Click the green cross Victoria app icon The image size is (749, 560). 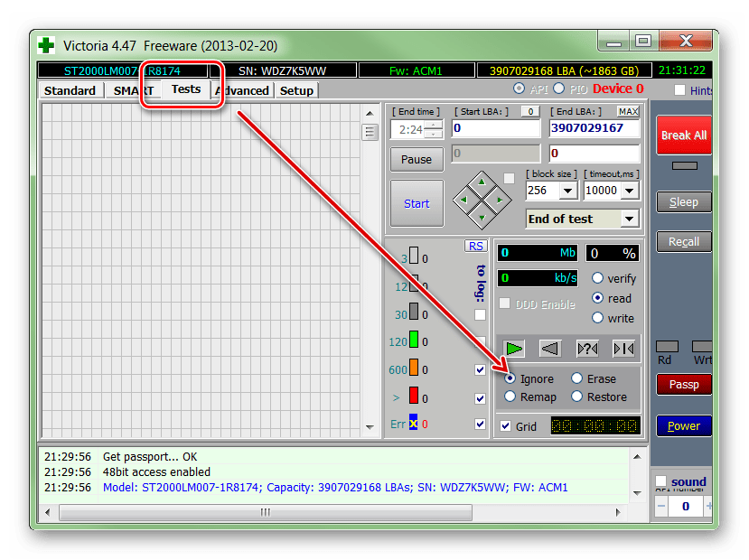[46, 45]
